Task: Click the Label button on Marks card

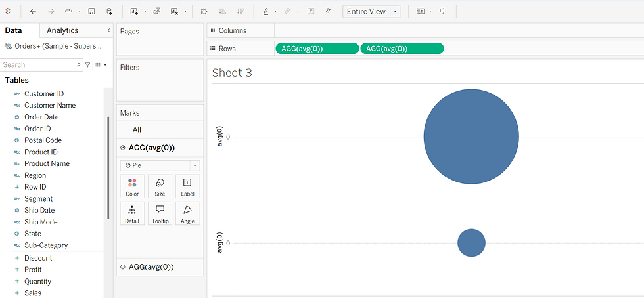Action: tap(187, 187)
